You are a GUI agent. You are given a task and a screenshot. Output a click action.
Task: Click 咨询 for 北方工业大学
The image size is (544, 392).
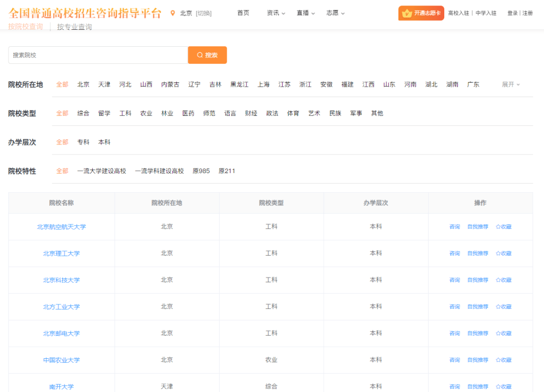pyautogui.click(x=454, y=306)
